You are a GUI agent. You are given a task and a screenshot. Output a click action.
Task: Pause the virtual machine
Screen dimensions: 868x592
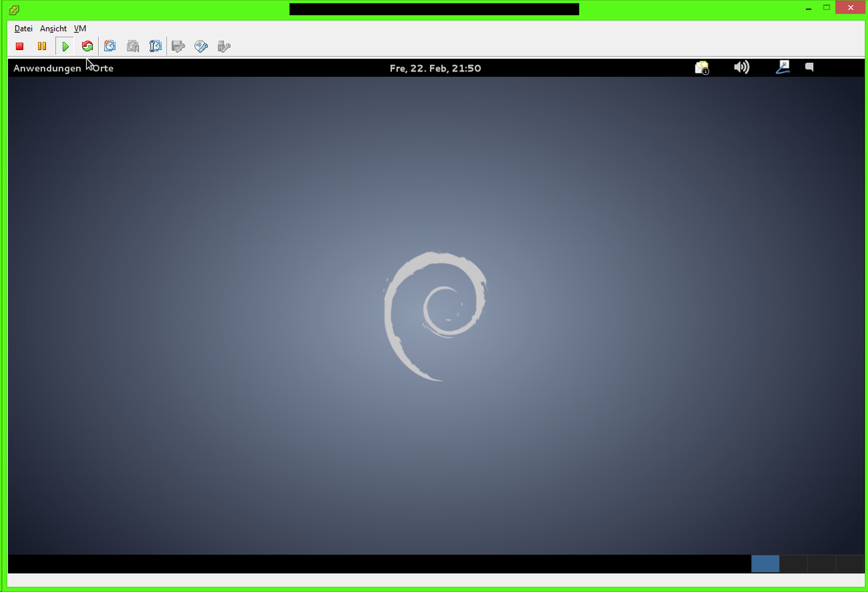tap(42, 46)
